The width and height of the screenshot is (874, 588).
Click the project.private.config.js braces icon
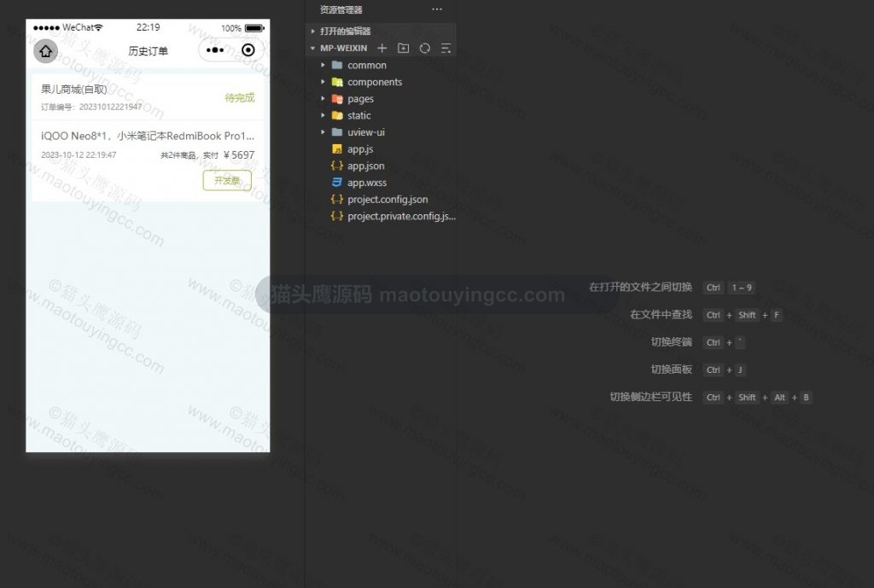pyautogui.click(x=336, y=216)
